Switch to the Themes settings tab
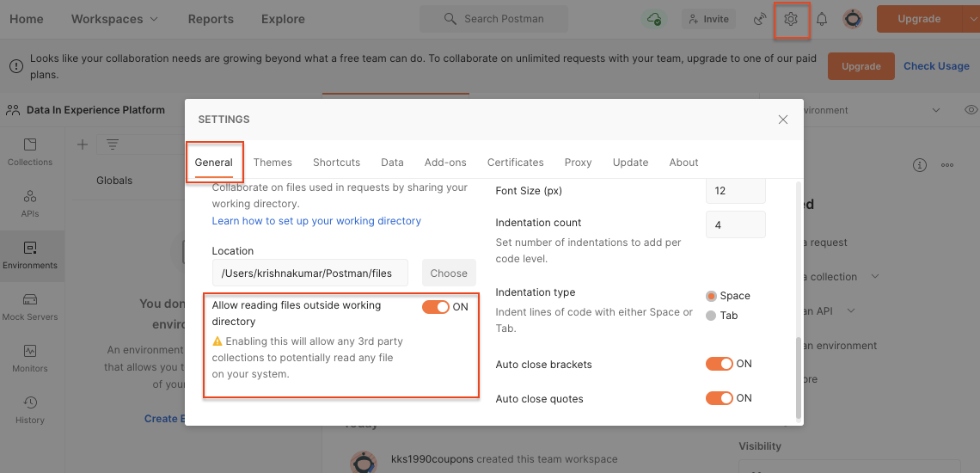The height and width of the screenshot is (473, 980). tap(273, 163)
